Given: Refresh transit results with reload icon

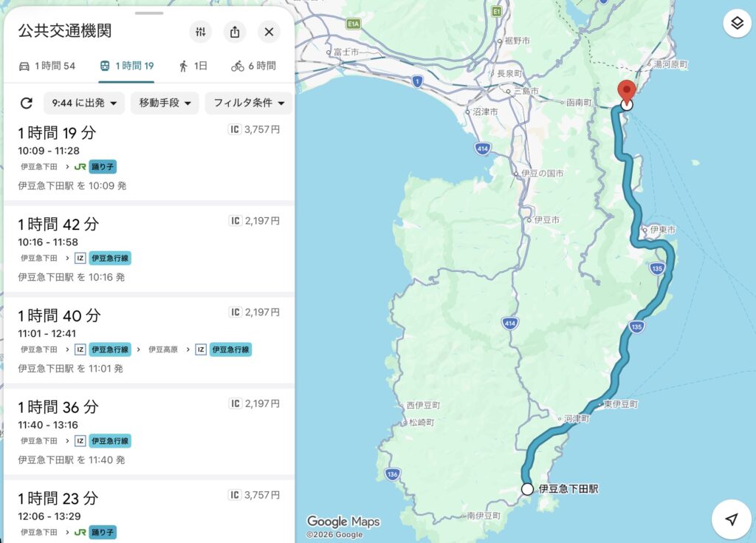Looking at the screenshot, I should point(27,103).
